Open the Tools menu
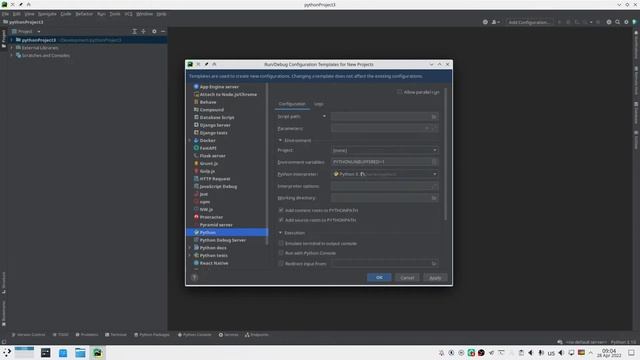Viewport: 640px width, 360px height. click(115, 14)
